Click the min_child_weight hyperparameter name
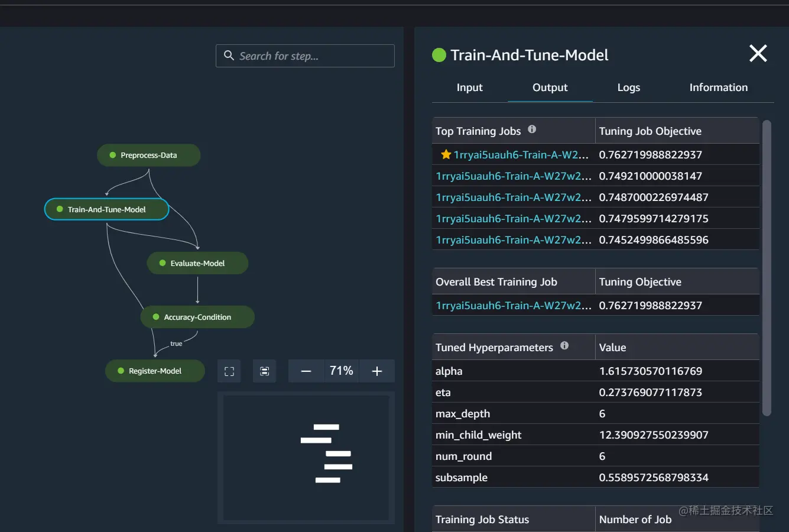This screenshot has height=532, width=789. 479,435
